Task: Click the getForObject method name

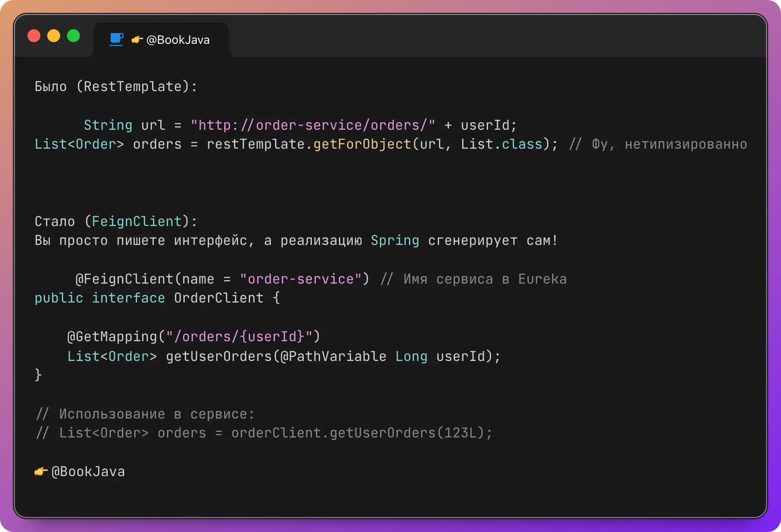Action: click(x=362, y=144)
